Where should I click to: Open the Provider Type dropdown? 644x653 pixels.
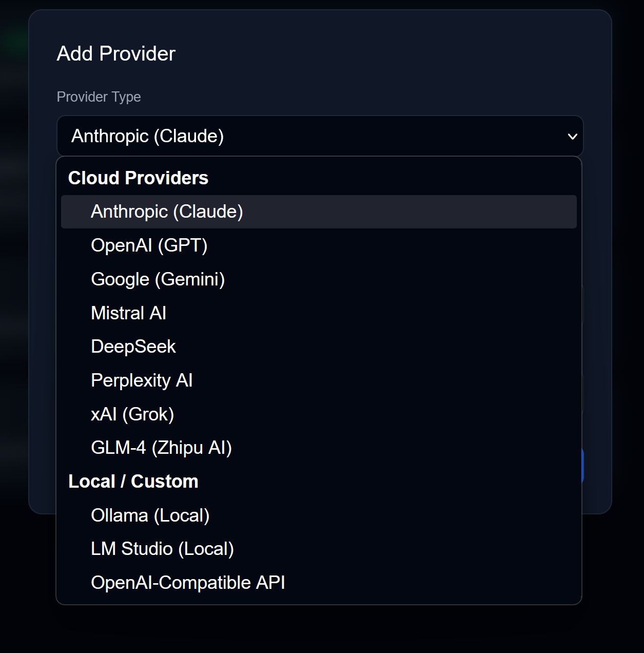click(319, 136)
